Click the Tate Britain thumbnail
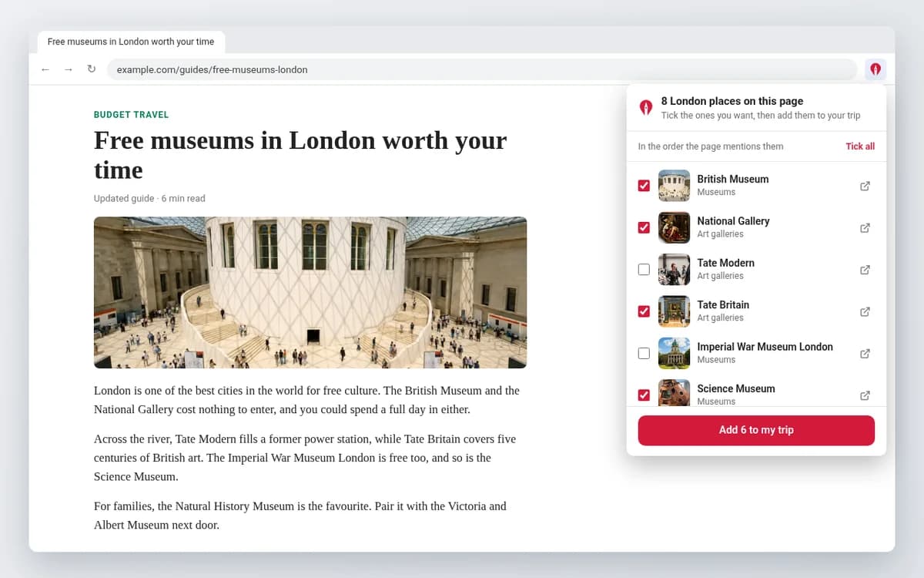 pyautogui.click(x=674, y=311)
